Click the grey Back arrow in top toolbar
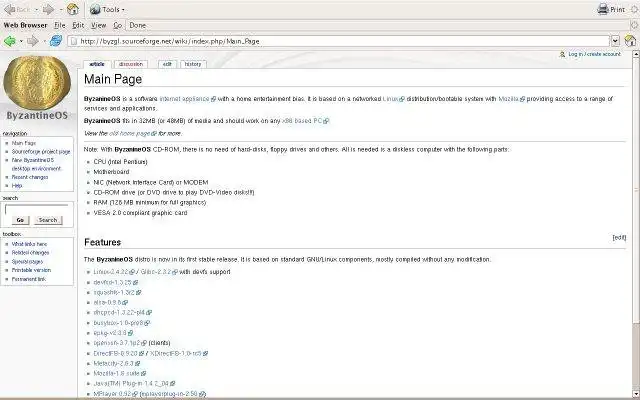Image resolution: width=640 pixels, height=400 pixels. click(x=9, y=9)
